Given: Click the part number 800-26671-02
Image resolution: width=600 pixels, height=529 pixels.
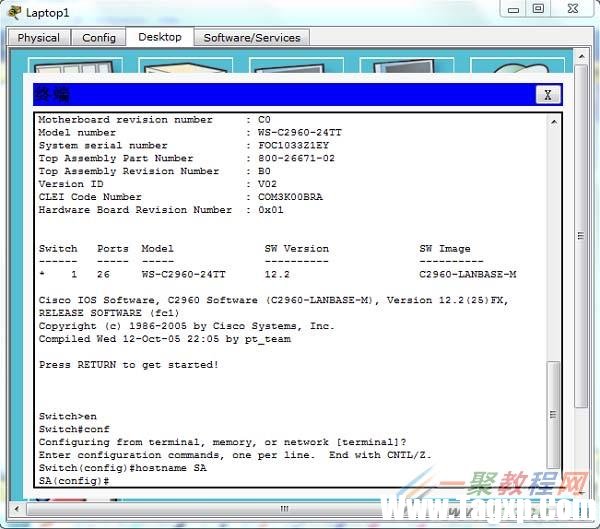Looking at the screenshot, I should [x=296, y=158].
